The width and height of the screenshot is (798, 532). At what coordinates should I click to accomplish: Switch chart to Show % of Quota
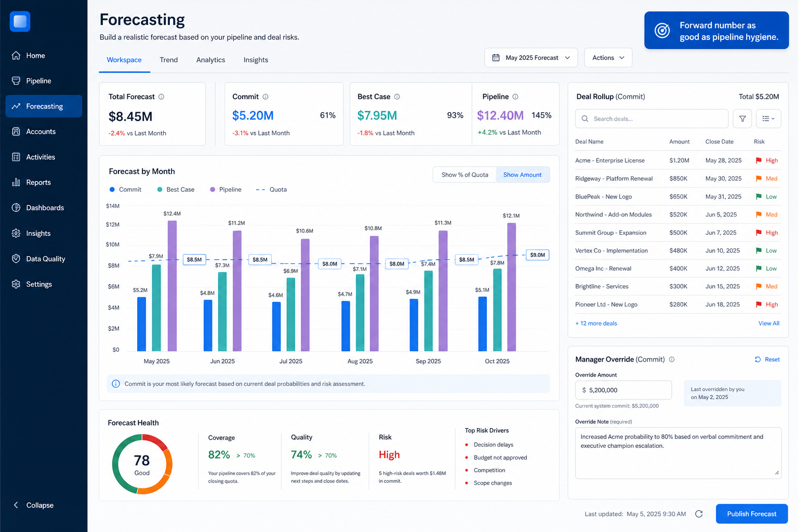[x=464, y=175]
